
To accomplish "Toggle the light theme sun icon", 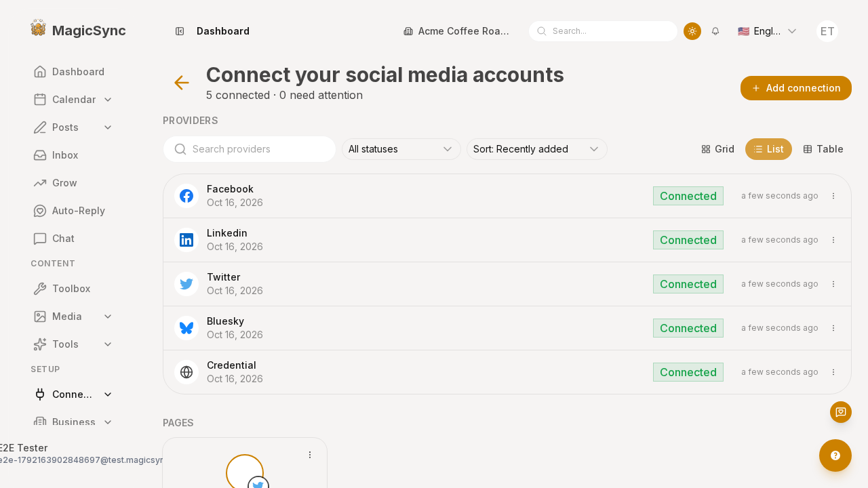I will (x=692, y=31).
